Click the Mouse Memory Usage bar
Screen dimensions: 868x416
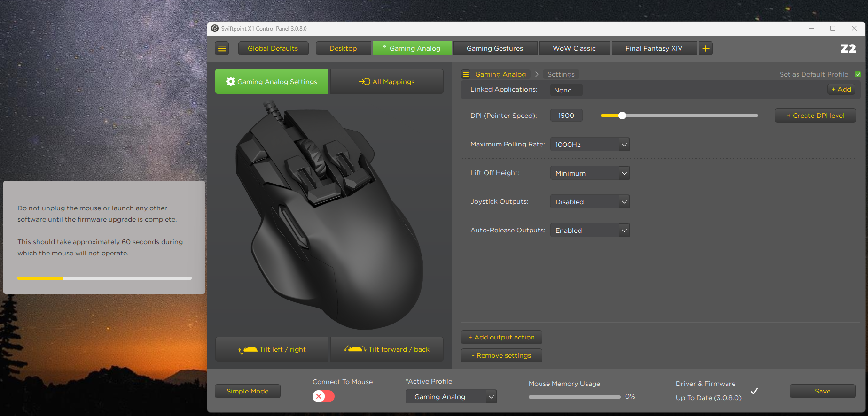[x=575, y=397]
